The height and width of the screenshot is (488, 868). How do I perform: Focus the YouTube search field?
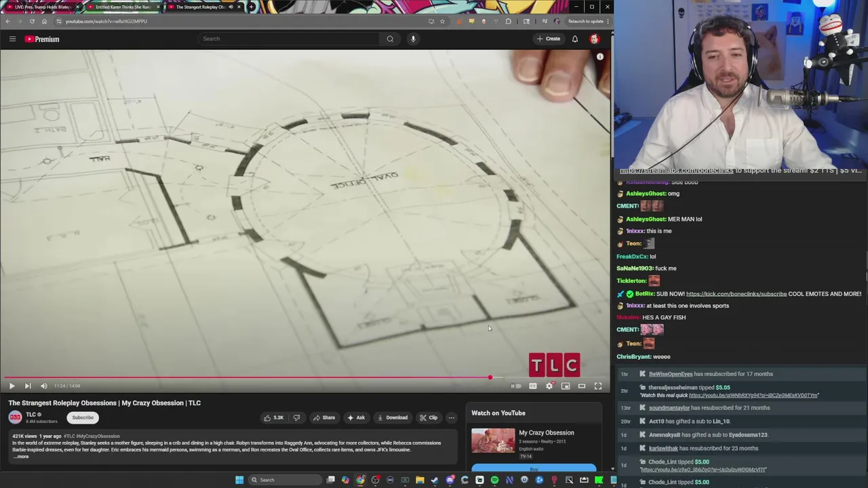[288, 39]
